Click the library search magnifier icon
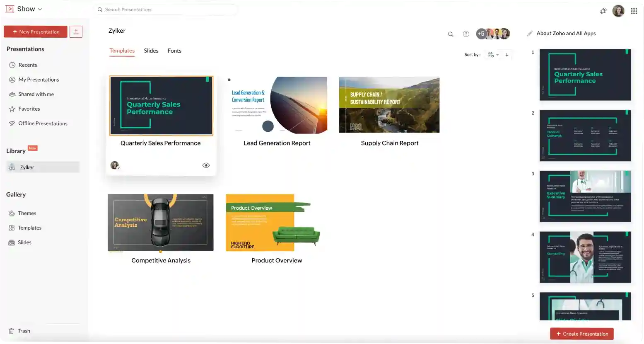Image resolution: width=644 pixels, height=344 pixels. (451, 34)
